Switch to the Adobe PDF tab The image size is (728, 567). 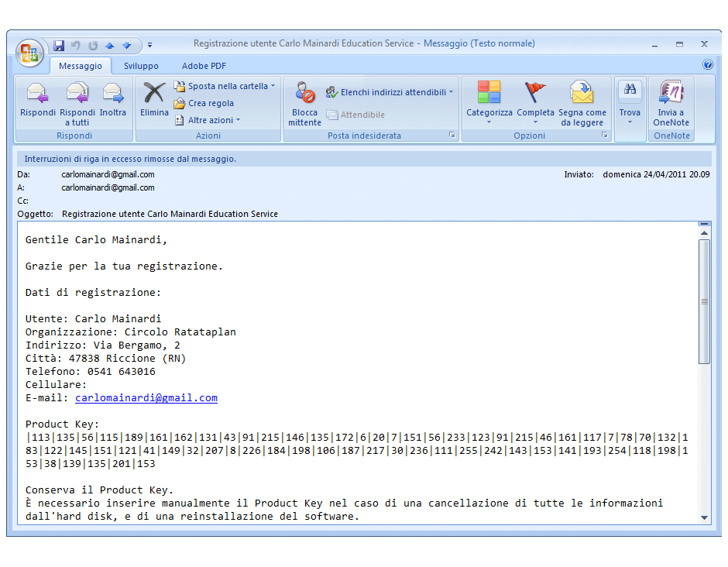tap(204, 66)
